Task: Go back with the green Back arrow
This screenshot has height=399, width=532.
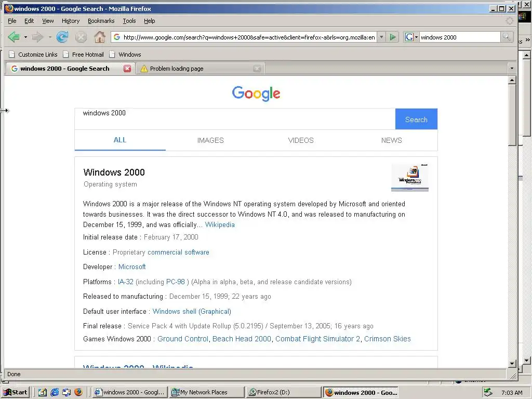Action: point(14,37)
